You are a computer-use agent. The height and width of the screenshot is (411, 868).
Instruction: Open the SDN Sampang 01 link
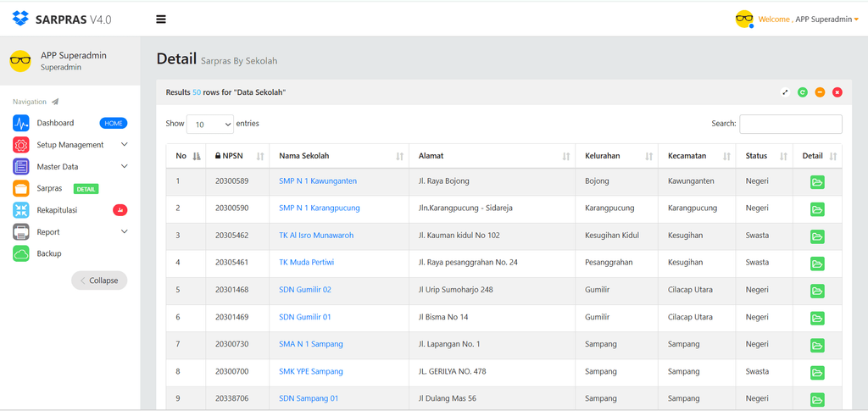309,398
